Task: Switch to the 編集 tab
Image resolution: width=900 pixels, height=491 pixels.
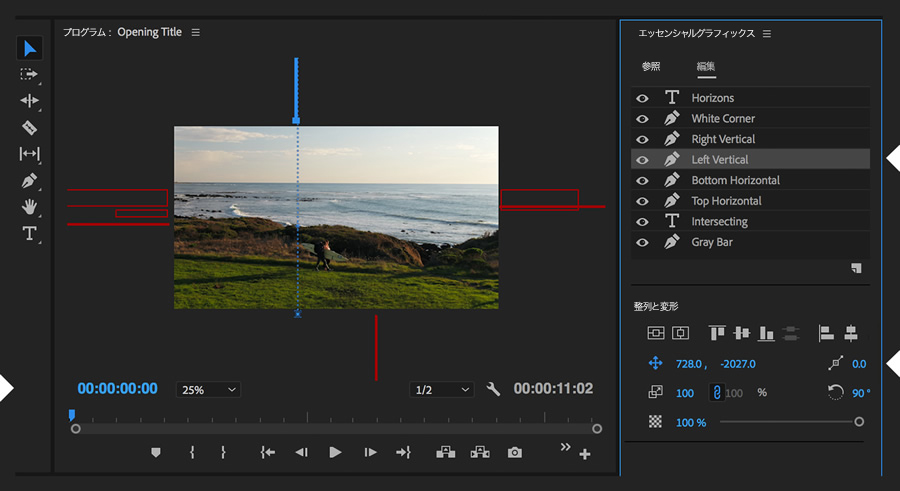Action: [x=706, y=67]
